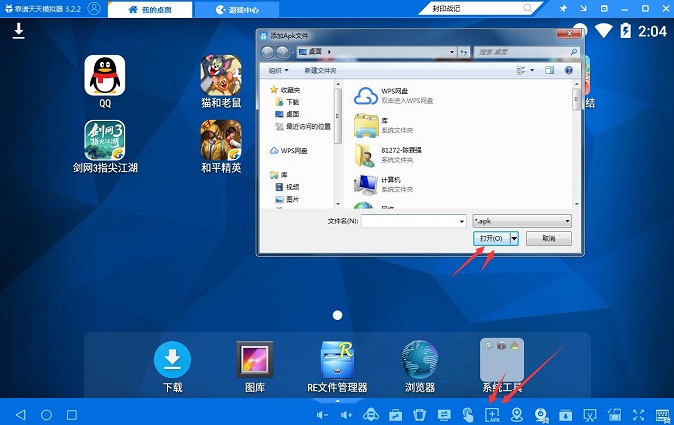Switch to the 游戏中心 tab
The height and width of the screenshot is (425, 674).
click(x=237, y=9)
